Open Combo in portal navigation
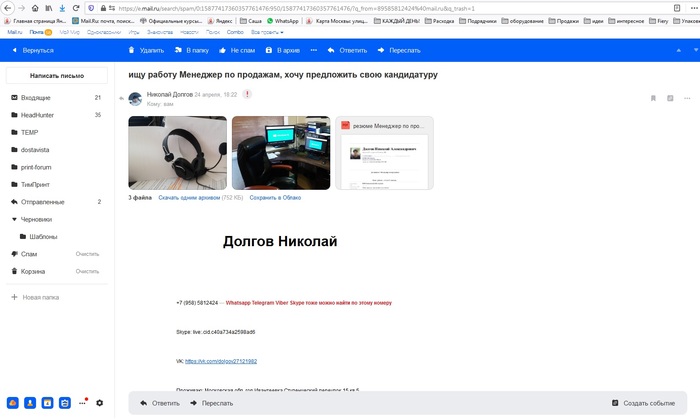The width and height of the screenshot is (700, 419). (235, 32)
